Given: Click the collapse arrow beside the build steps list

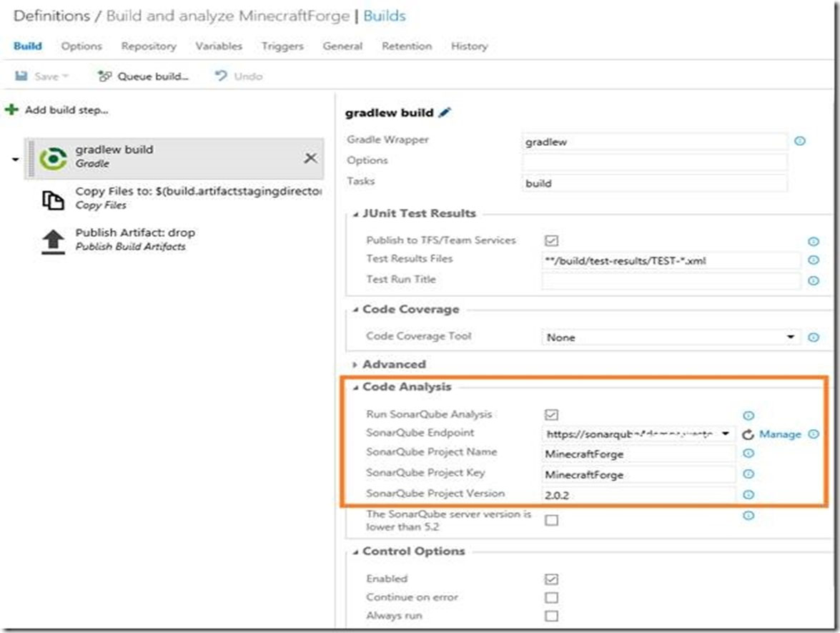Looking at the screenshot, I should click(x=15, y=160).
